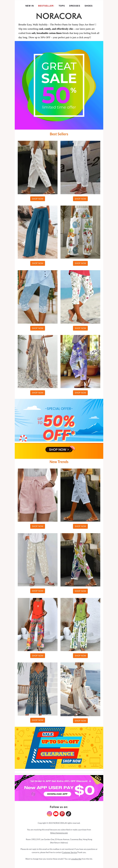Shop the white button-side pants
This screenshot has width=118, height=868.
click(37, 199)
